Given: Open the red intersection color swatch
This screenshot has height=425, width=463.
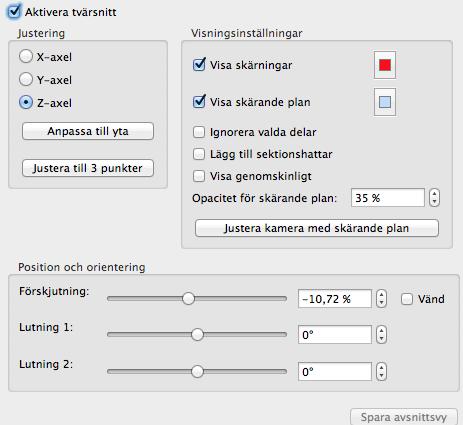Looking at the screenshot, I should [x=385, y=65].
